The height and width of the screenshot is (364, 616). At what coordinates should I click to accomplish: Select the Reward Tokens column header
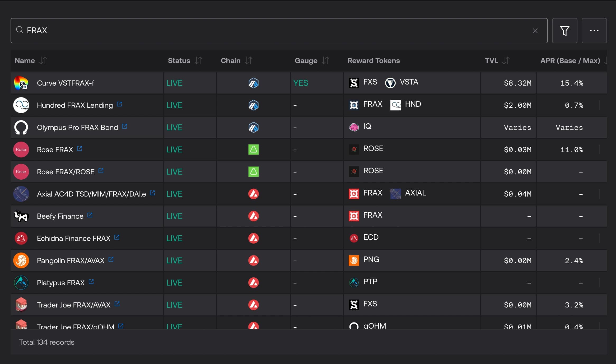pos(374,60)
